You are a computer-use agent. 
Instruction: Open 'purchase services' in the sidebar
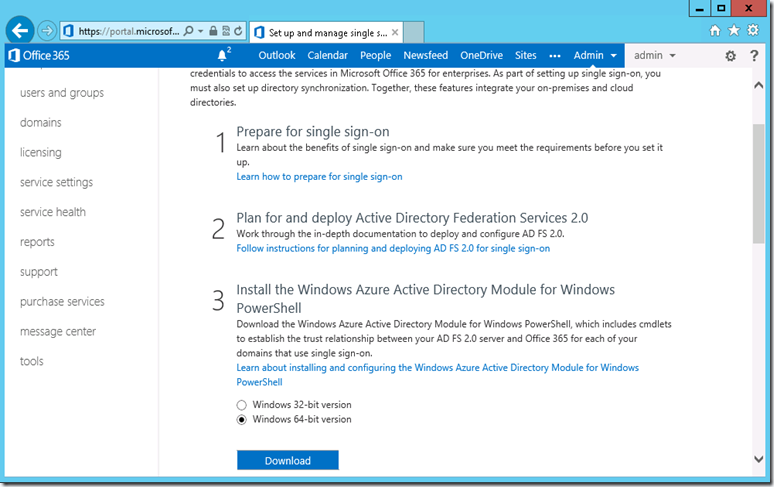(x=62, y=301)
